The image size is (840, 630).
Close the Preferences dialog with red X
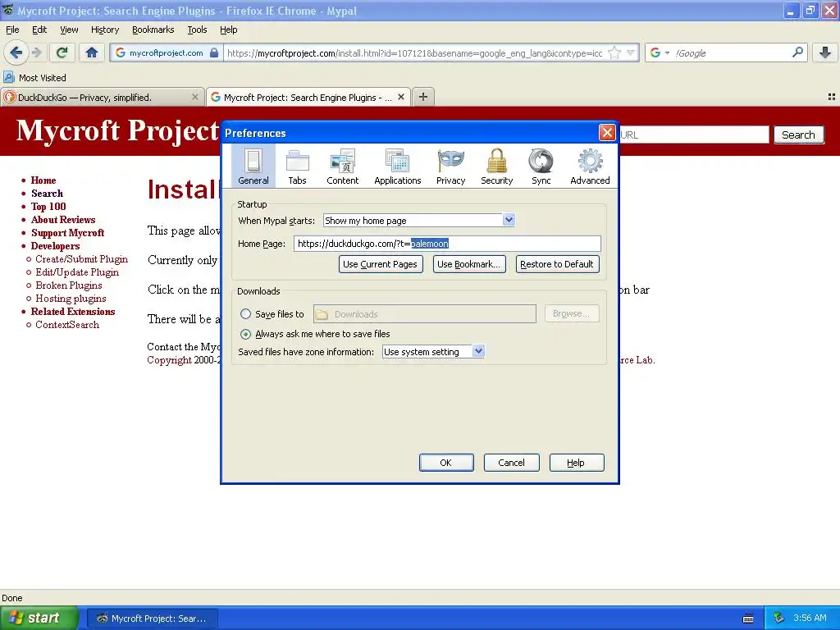607,132
